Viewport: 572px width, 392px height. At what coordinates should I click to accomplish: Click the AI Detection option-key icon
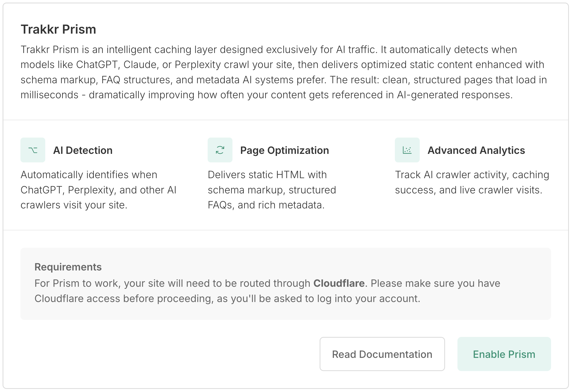click(33, 150)
